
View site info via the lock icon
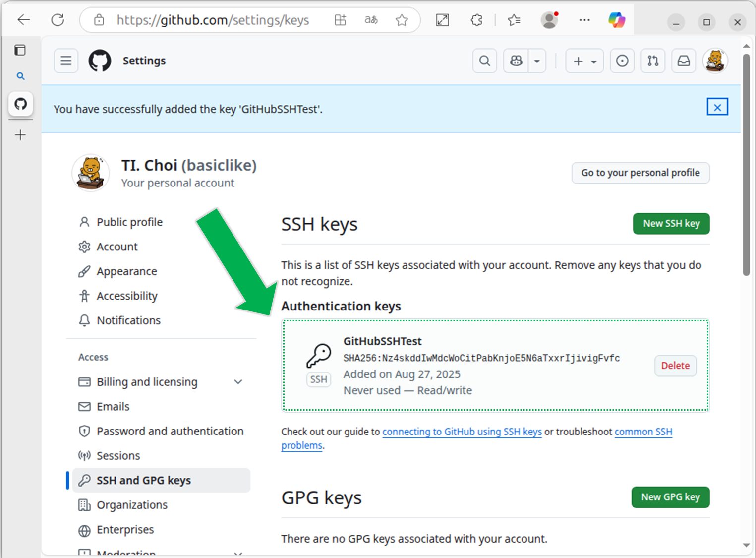point(99,20)
